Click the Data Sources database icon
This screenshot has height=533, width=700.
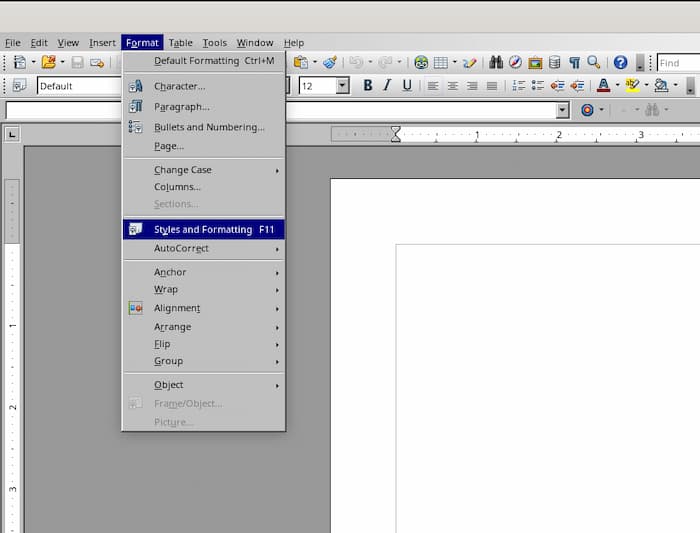click(554, 62)
